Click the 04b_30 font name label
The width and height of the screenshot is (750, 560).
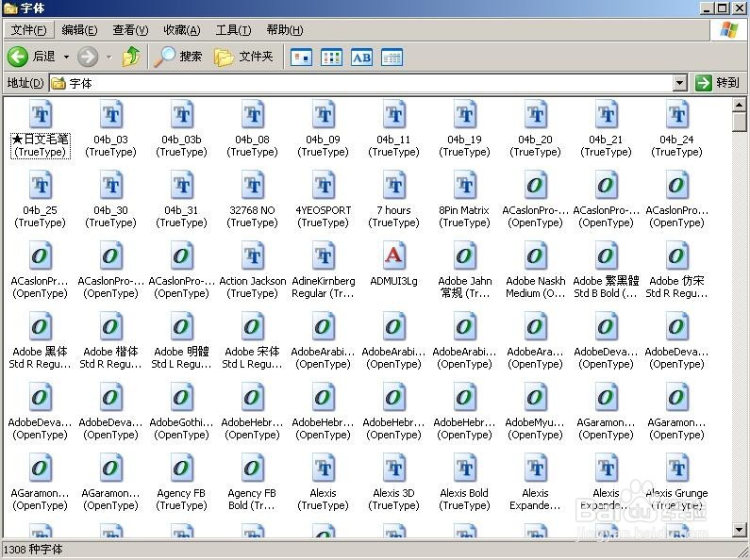(x=111, y=217)
